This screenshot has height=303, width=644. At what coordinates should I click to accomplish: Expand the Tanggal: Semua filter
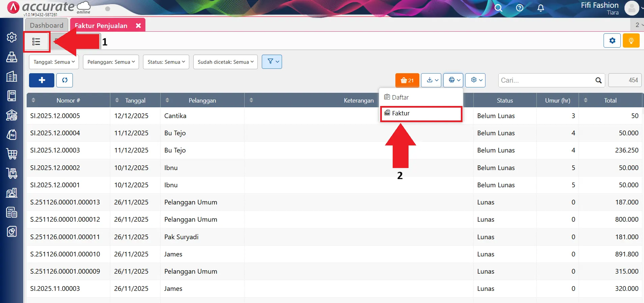[54, 62]
